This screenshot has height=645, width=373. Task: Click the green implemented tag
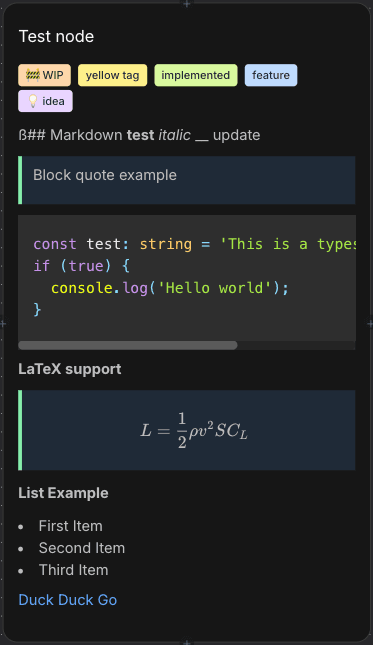(x=196, y=75)
